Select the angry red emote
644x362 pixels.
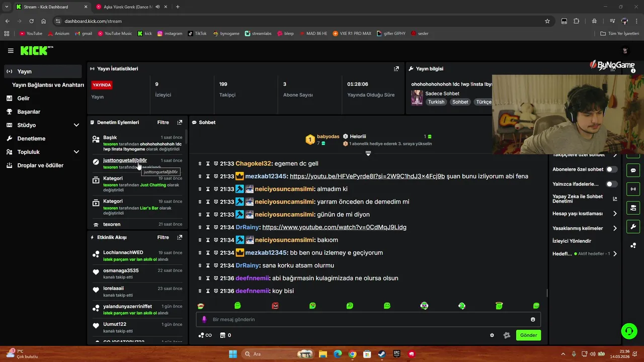[275, 306]
